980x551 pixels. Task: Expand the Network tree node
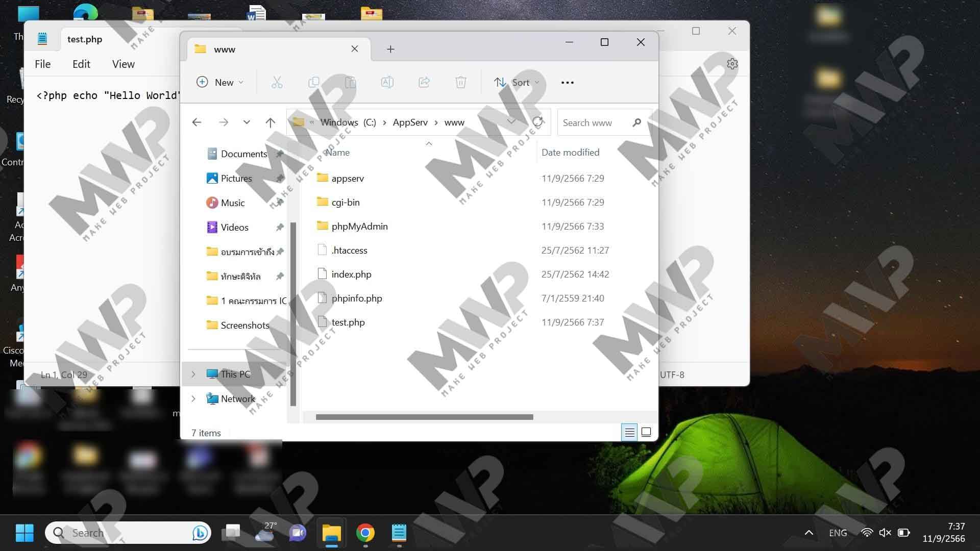coord(193,398)
